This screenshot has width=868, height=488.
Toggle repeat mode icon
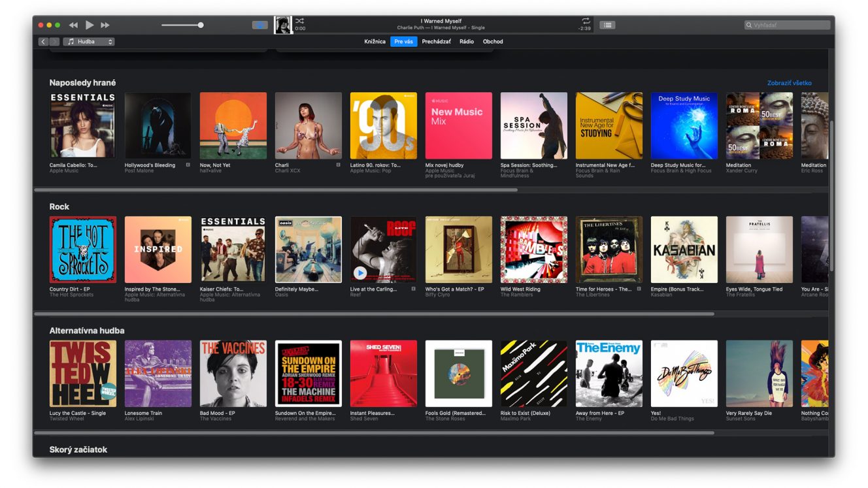[x=586, y=21]
